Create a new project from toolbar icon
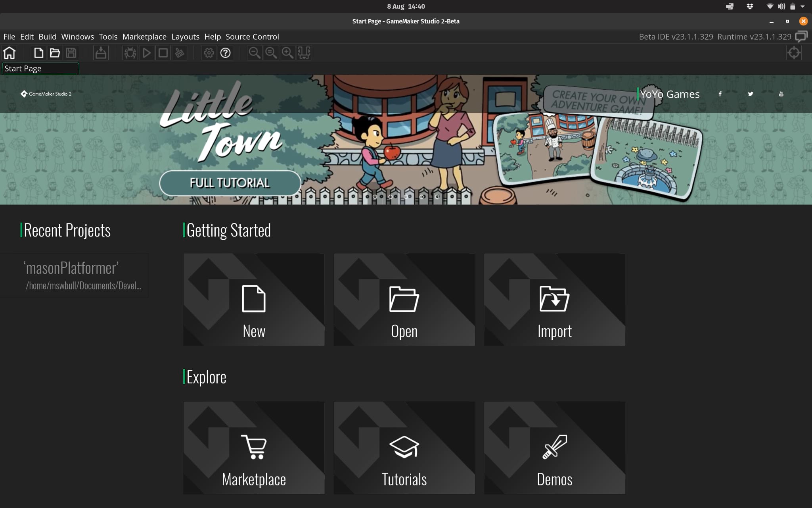This screenshot has height=508, width=812. coord(38,53)
